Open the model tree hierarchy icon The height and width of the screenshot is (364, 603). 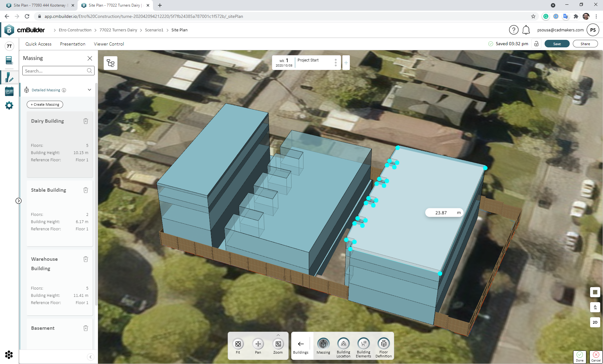click(111, 63)
